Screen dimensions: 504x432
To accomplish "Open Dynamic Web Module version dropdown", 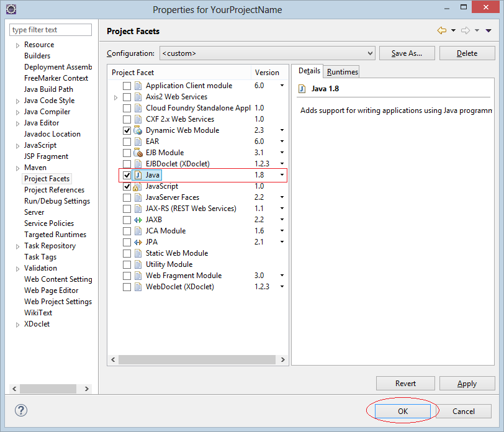I will [x=282, y=130].
